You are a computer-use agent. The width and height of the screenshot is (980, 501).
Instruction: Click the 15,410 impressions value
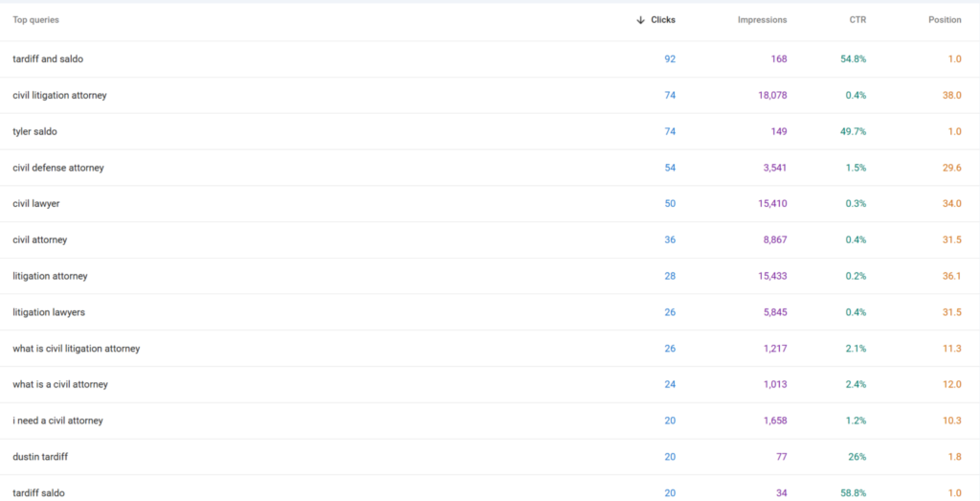[772, 204]
